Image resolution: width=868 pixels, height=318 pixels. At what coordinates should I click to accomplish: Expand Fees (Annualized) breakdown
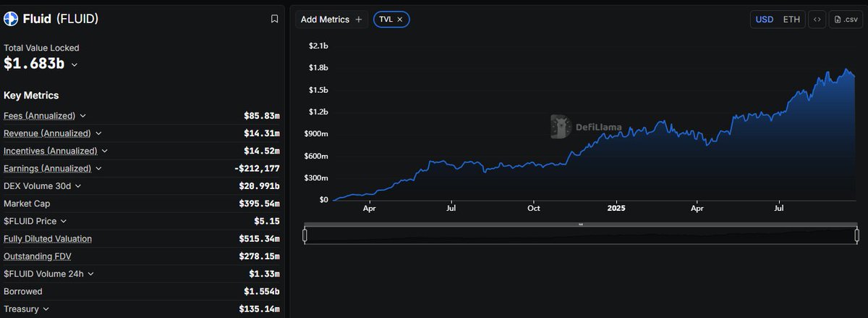coord(82,116)
